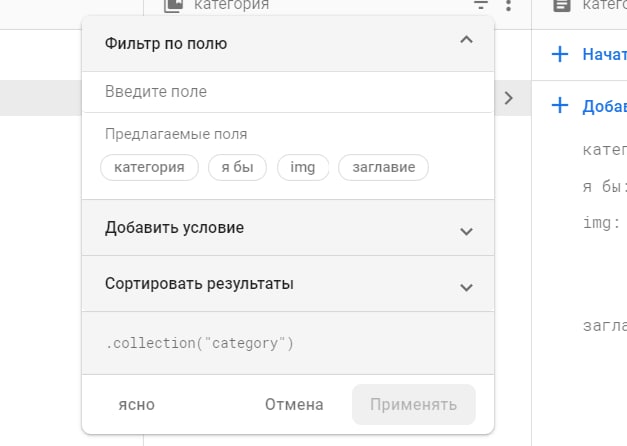The image size is (627, 446).
Task: Select the заглавие suggested field chip
Action: click(x=383, y=168)
